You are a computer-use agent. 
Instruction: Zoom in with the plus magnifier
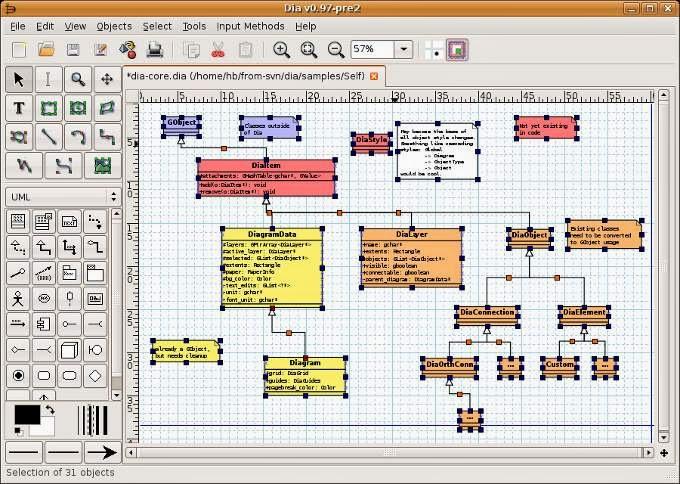pyautogui.click(x=281, y=49)
